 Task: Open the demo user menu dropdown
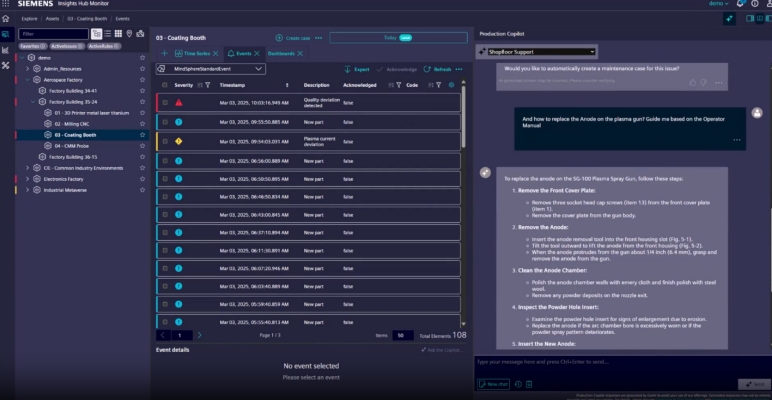click(718, 3)
